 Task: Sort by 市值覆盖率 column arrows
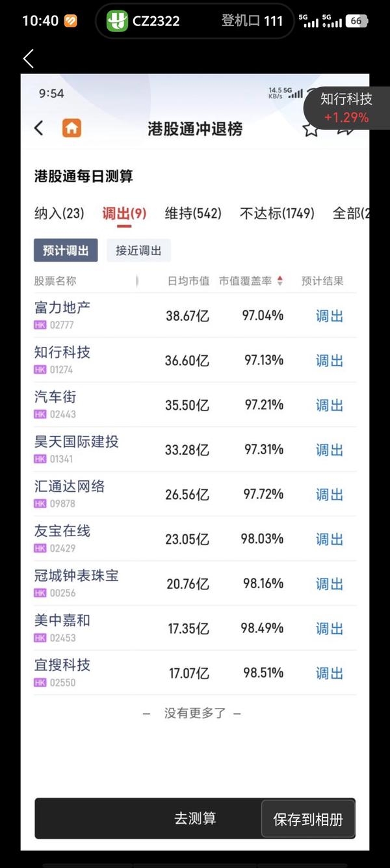(280, 281)
